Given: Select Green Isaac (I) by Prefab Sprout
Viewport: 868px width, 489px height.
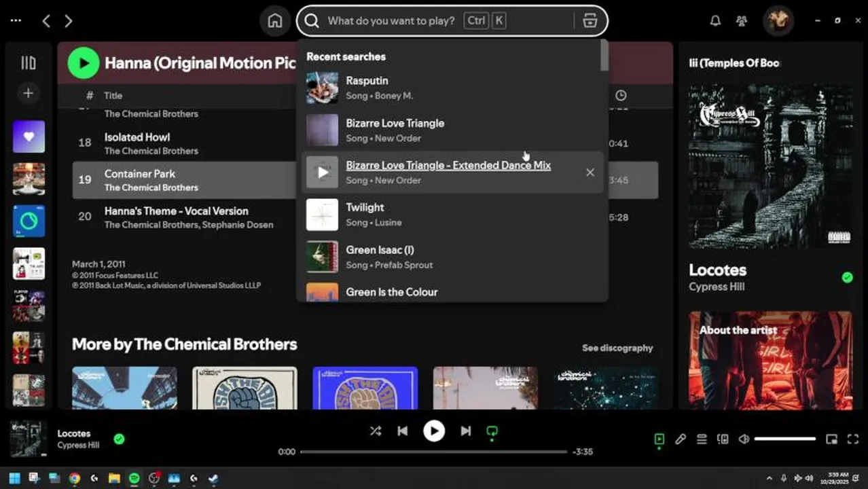Looking at the screenshot, I should pyautogui.click(x=452, y=257).
